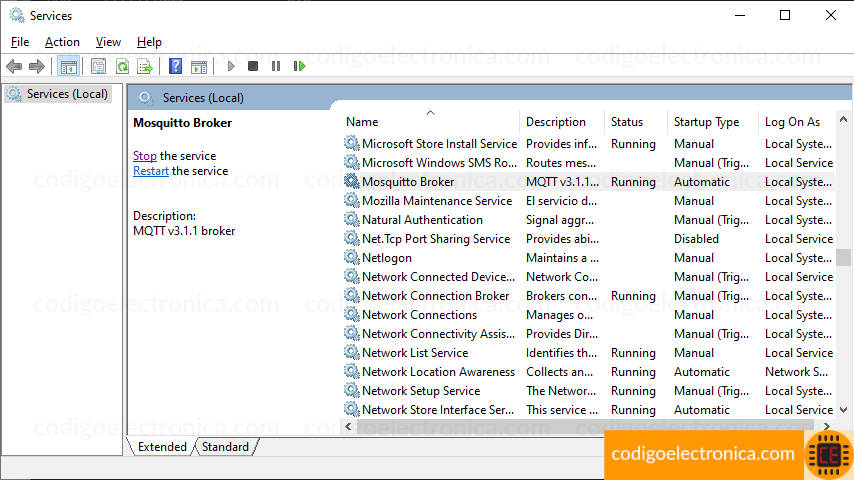Click Automatic startup type of Mosquitto Broker
The width and height of the screenshot is (854, 480).
point(702,181)
